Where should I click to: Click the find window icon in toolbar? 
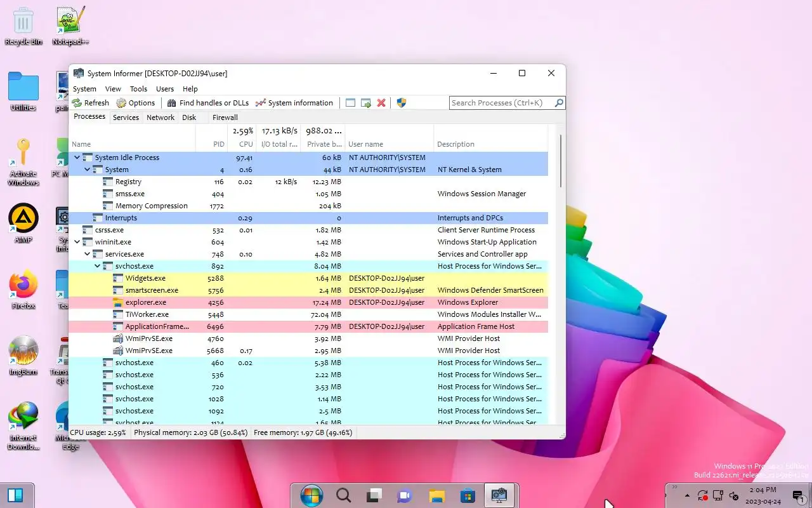point(350,103)
